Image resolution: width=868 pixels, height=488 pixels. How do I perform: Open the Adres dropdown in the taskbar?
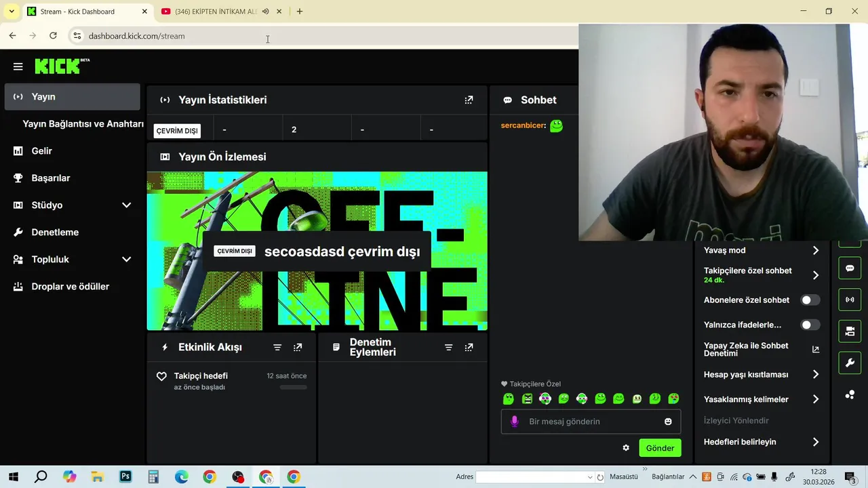[590, 476]
